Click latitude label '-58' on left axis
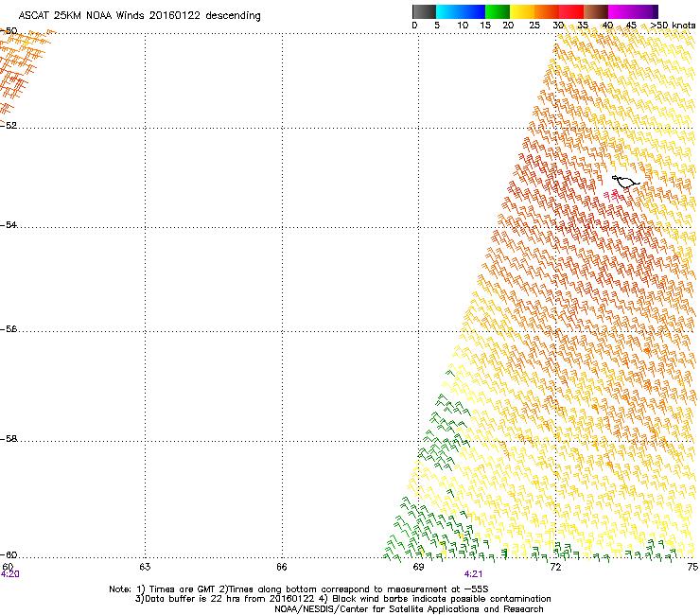700x615 pixels. 9,439
